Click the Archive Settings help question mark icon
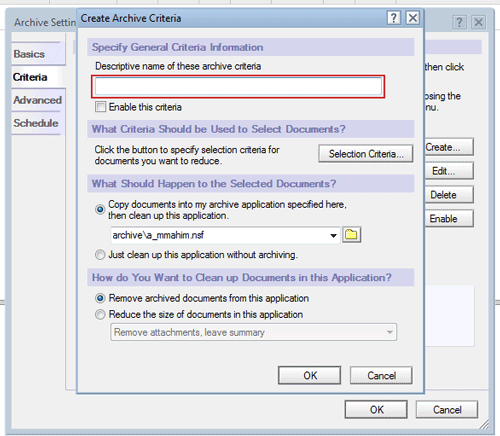 tap(459, 22)
